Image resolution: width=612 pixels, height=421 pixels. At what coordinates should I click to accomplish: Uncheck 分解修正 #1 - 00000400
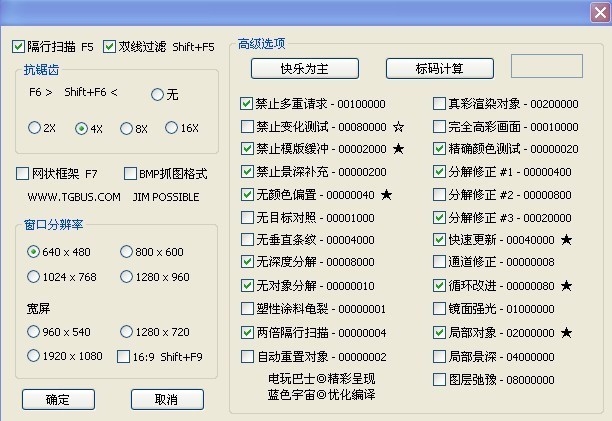tap(439, 172)
